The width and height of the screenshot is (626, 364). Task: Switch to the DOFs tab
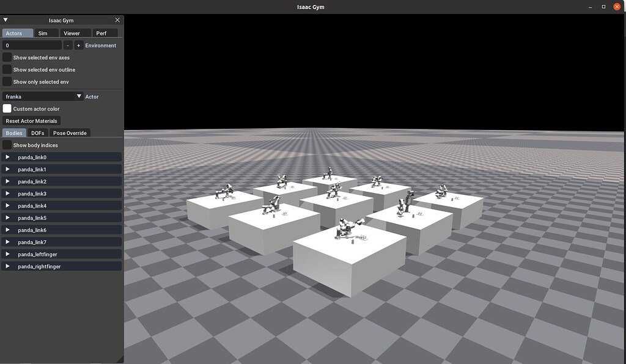coord(37,133)
